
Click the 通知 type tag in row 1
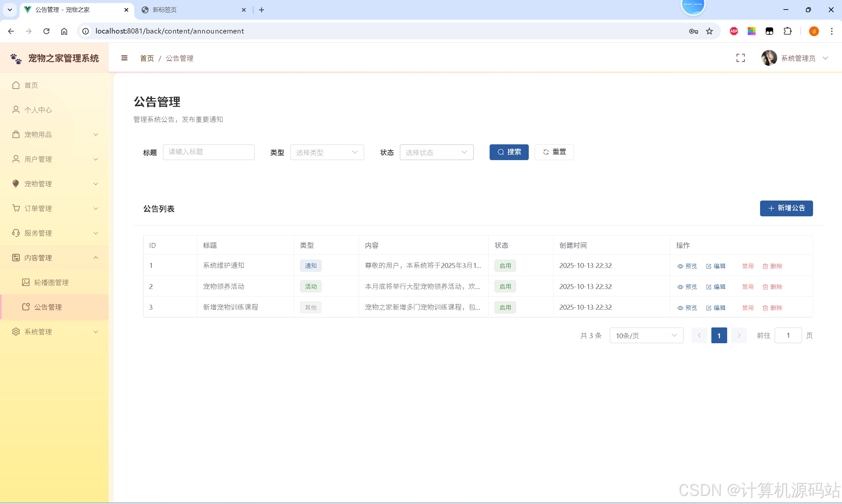click(311, 266)
